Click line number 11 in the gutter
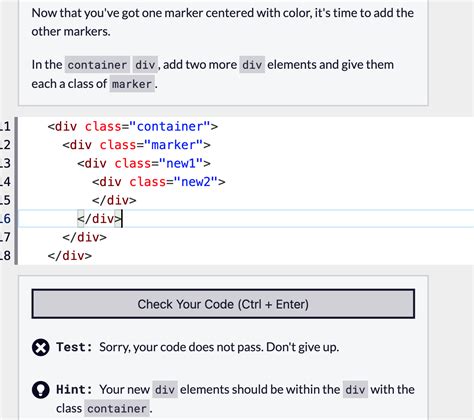Image resolution: width=474 pixels, height=420 pixels. point(5,127)
